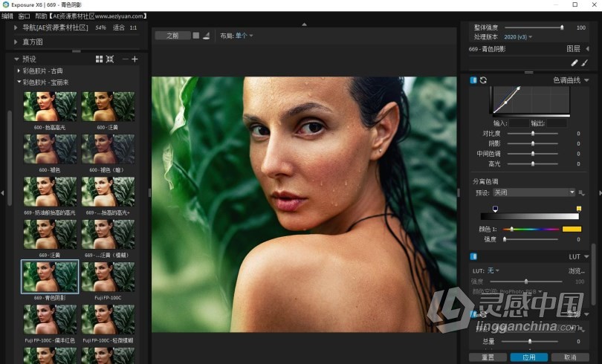
Task: Click the yellow 颜色 1 color swatch
Action: (572, 229)
